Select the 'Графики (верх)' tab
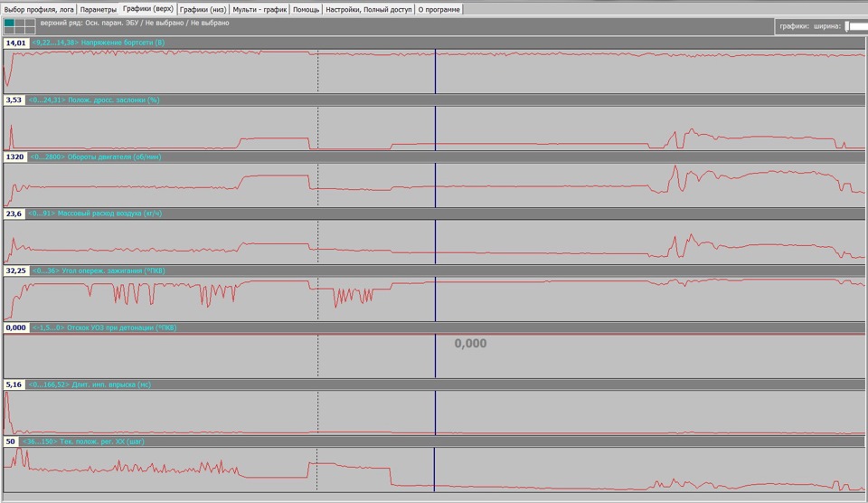868x503 pixels. (147, 9)
